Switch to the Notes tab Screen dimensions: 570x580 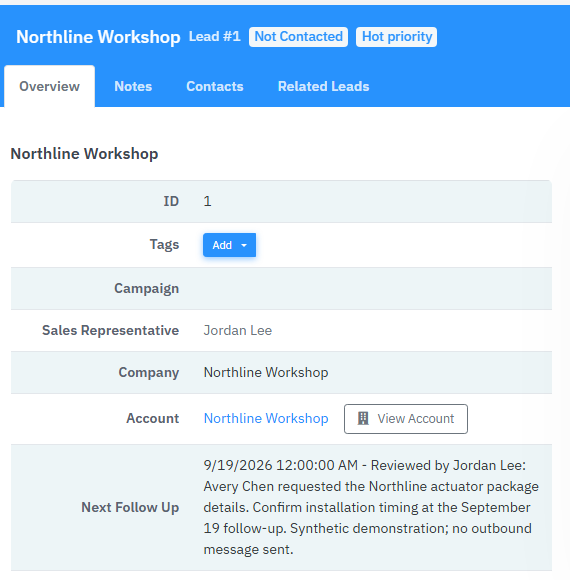[133, 86]
